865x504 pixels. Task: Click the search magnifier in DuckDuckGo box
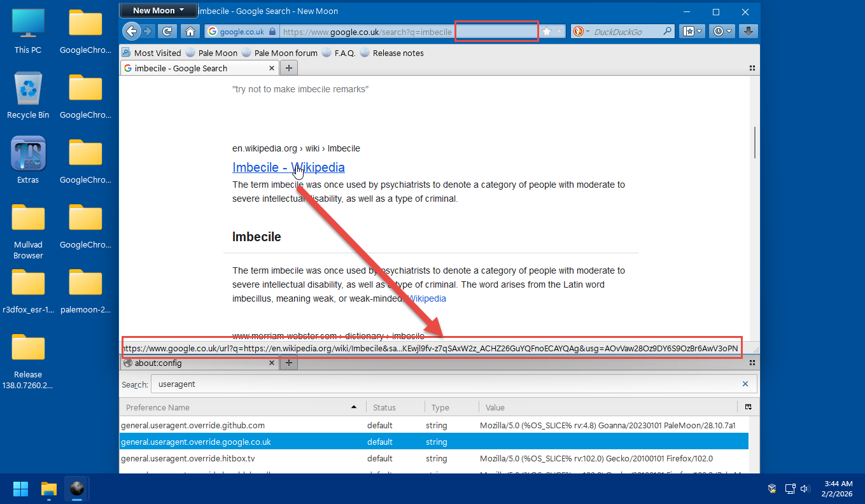click(x=667, y=31)
